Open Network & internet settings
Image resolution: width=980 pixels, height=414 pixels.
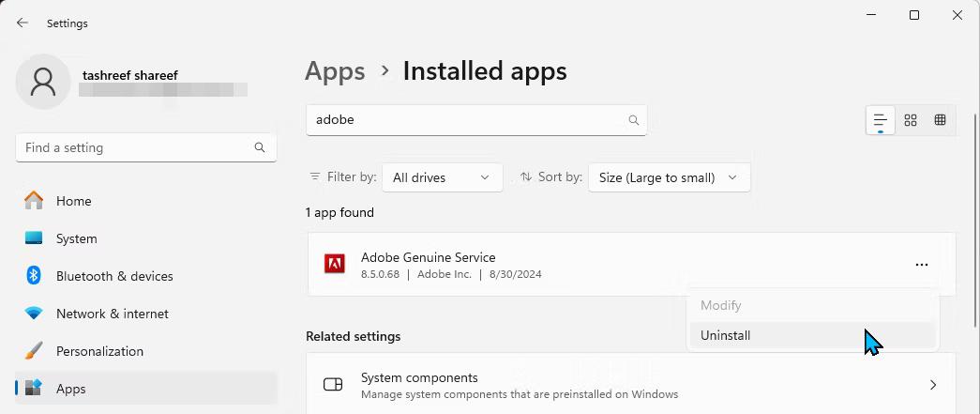(113, 314)
